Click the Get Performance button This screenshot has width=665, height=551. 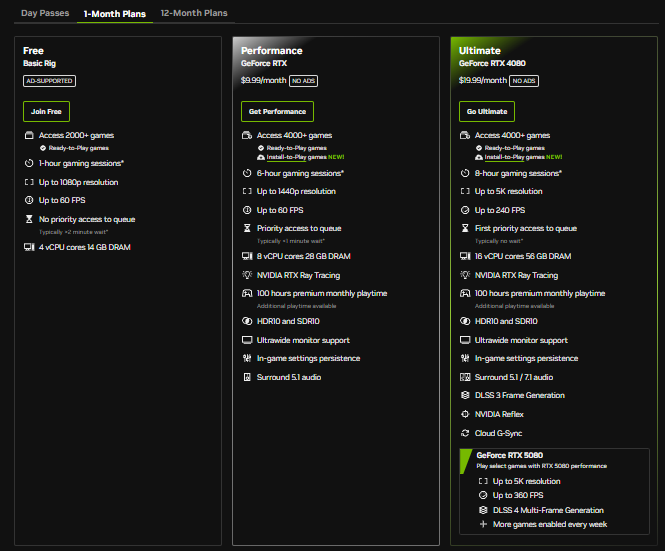277,112
